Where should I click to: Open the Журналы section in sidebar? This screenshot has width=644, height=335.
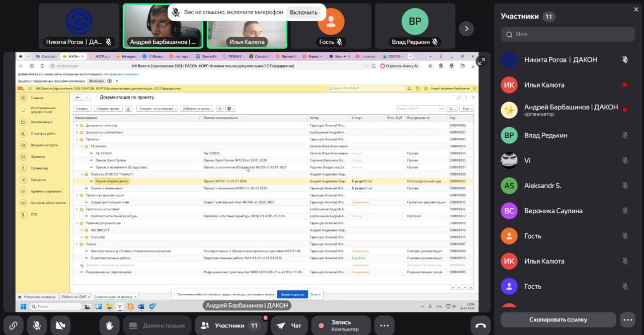click(x=38, y=156)
